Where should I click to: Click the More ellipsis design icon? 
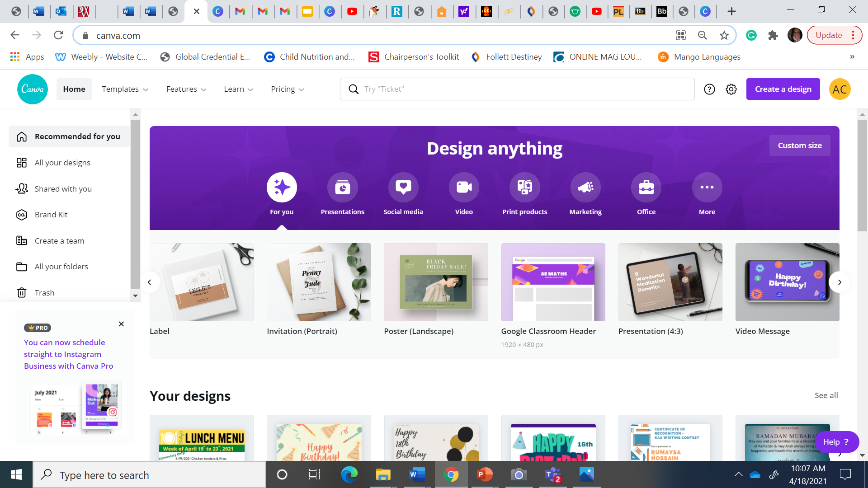point(707,187)
